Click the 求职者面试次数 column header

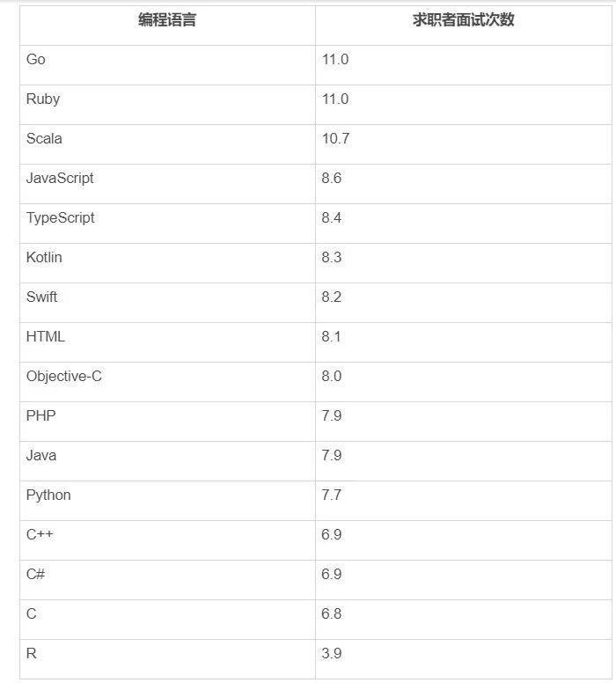click(x=464, y=20)
